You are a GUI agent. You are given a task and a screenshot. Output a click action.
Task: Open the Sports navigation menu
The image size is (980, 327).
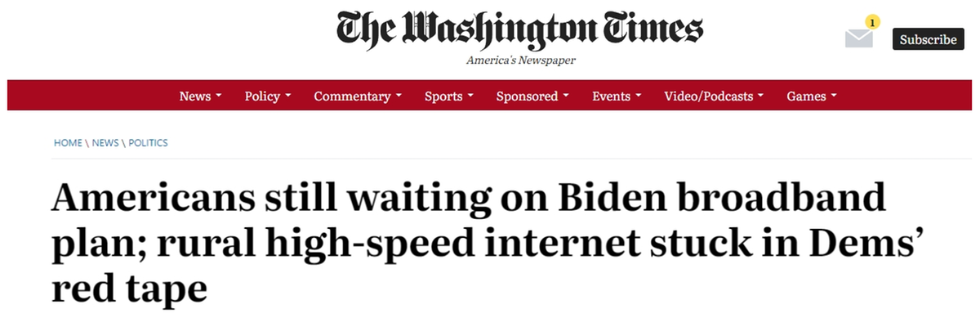click(x=448, y=96)
